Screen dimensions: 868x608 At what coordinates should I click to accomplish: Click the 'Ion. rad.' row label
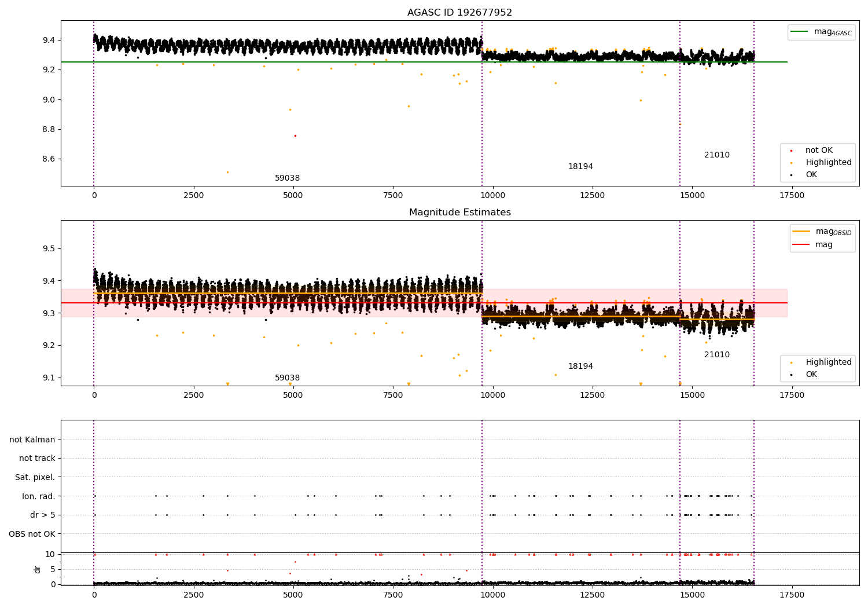(39, 496)
